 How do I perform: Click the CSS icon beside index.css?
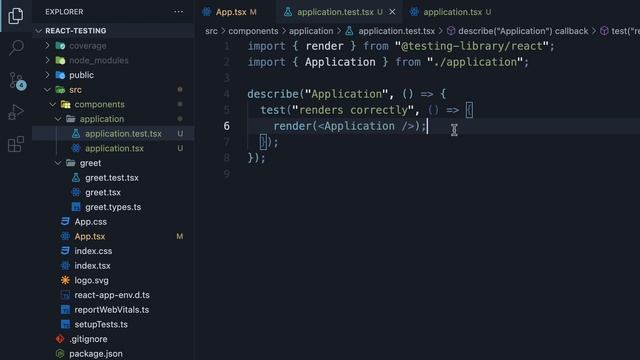tap(65, 251)
